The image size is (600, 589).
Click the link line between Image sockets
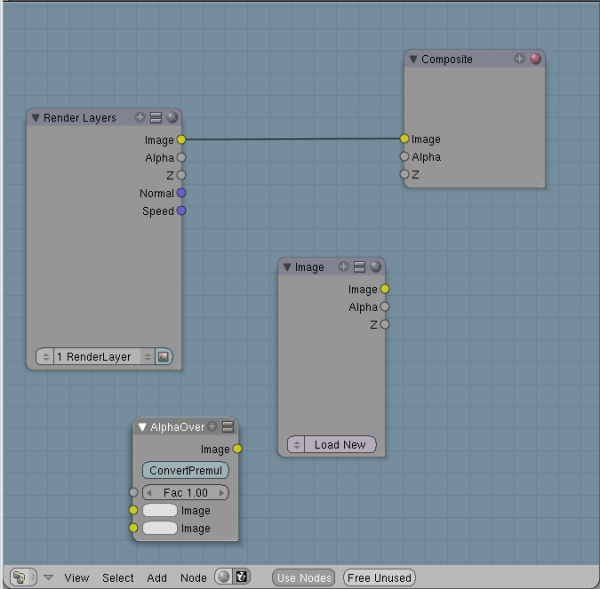(293, 139)
